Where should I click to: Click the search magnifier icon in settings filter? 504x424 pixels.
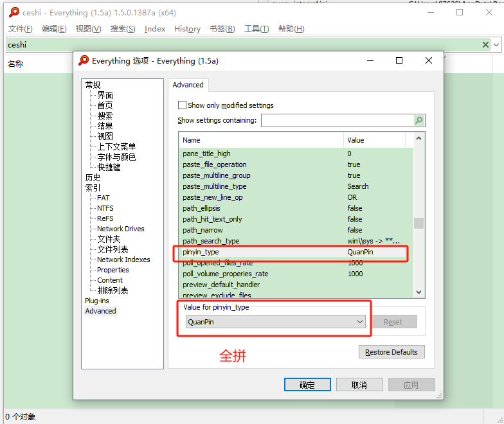pos(419,121)
